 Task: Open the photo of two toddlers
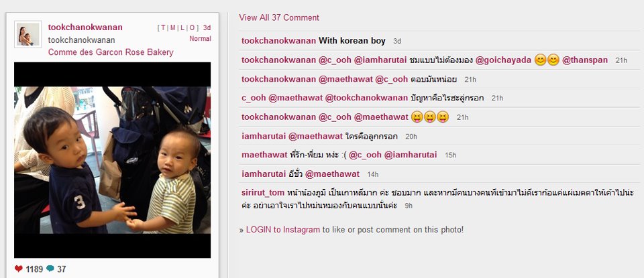click(113, 160)
